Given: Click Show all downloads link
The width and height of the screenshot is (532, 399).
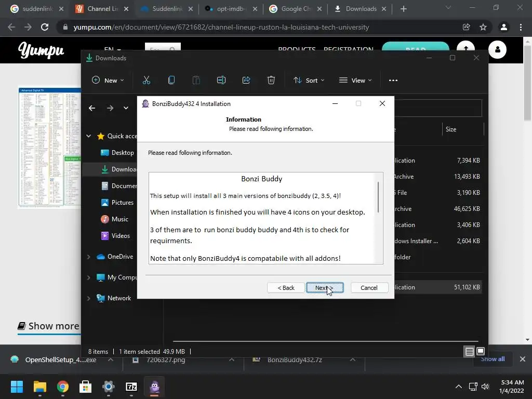Looking at the screenshot, I should pos(493,359).
